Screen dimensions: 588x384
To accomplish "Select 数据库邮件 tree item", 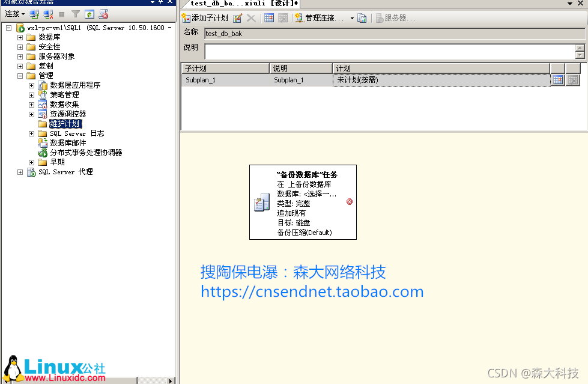I will (x=68, y=143).
